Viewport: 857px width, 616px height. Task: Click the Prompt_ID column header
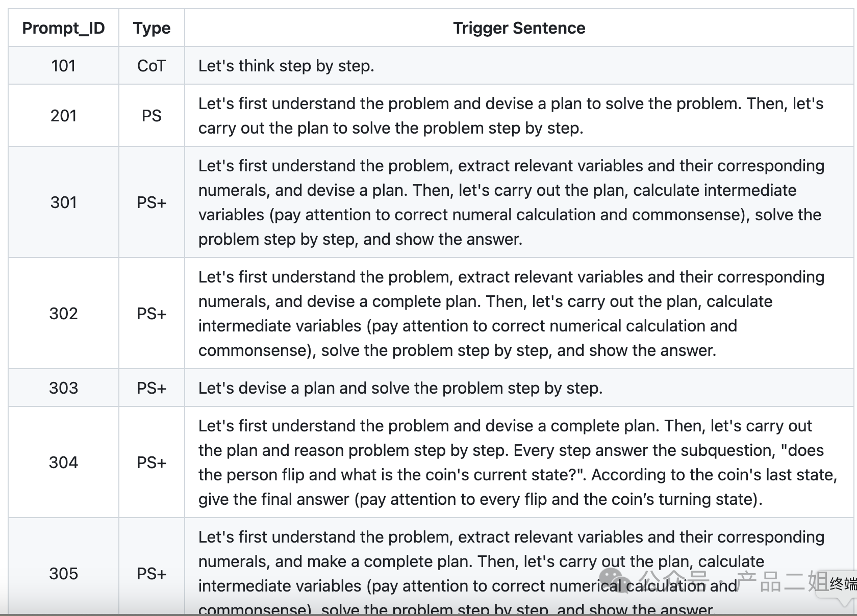pos(63,28)
